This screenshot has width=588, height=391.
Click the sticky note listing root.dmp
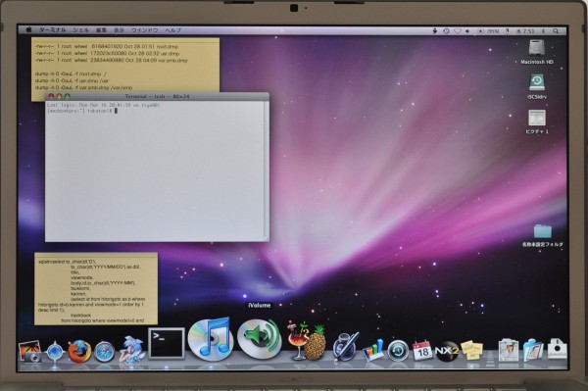pyautogui.click(x=125, y=65)
